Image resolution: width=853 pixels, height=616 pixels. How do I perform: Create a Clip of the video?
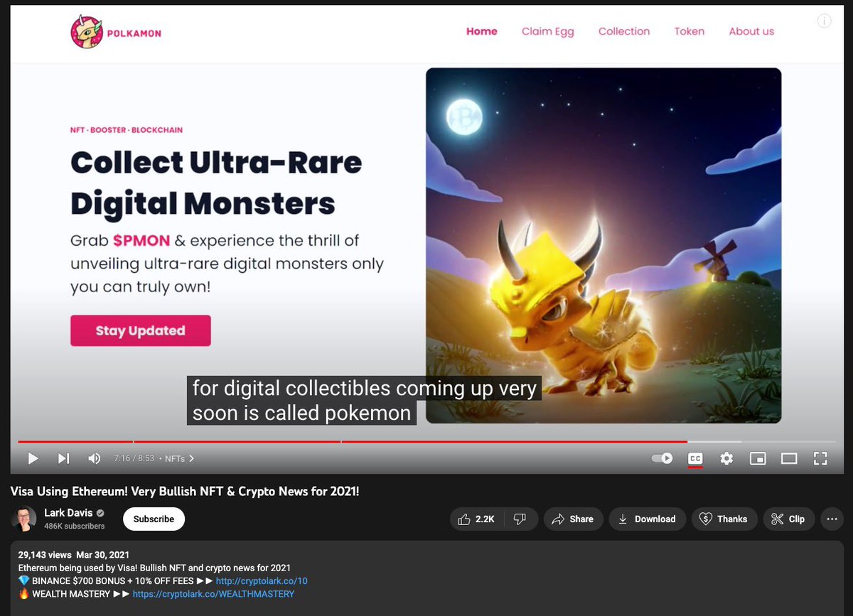[x=788, y=519]
